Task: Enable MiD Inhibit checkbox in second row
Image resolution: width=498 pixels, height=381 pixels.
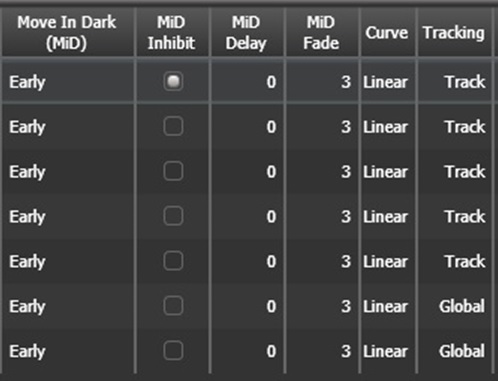Action: [x=173, y=127]
